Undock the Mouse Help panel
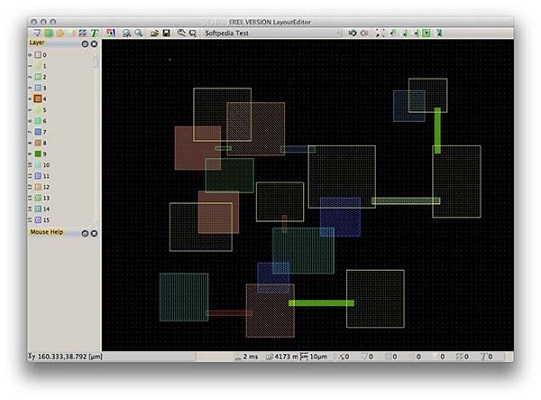Screen dimensions: 541x400 point(85,234)
